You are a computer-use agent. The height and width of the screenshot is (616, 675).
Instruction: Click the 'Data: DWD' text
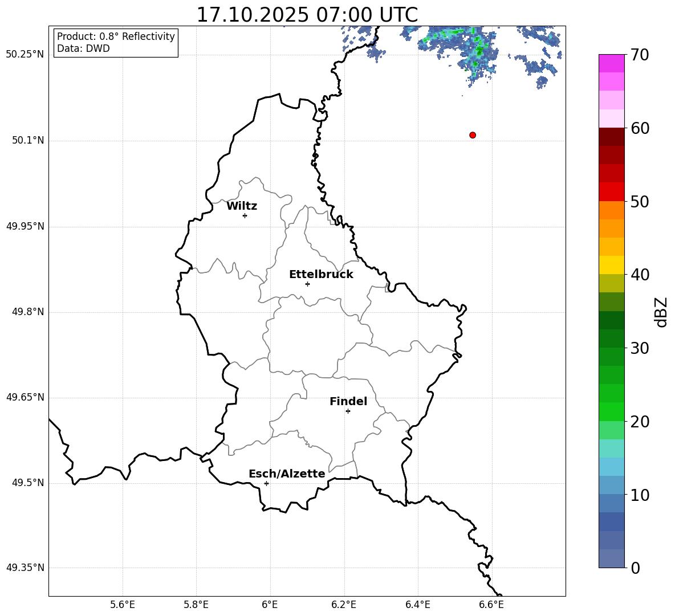tap(83, 48)
